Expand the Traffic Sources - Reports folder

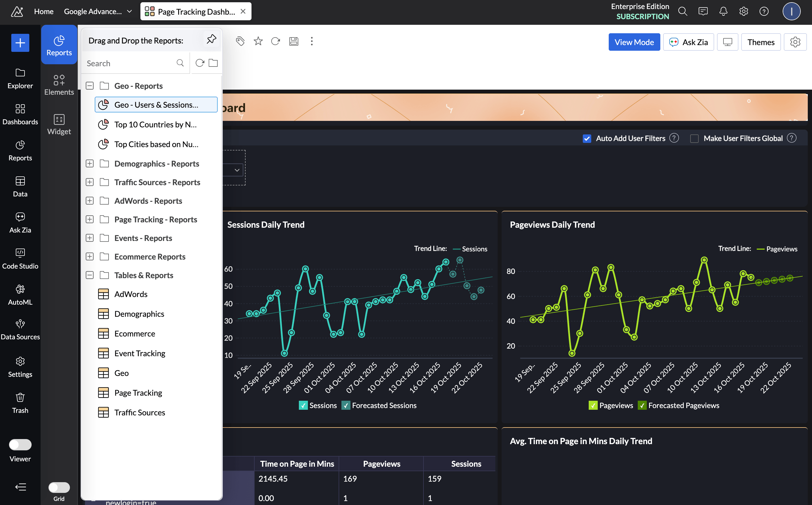(90, 182)
